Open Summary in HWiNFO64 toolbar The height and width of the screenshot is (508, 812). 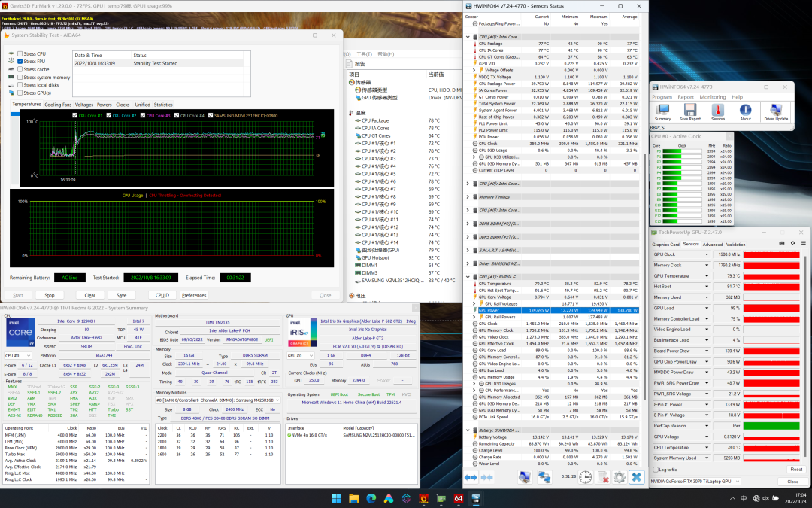[x=662, y=111]
